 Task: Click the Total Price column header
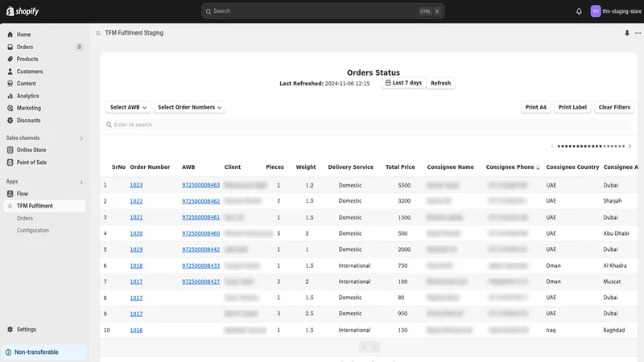click(x=400, y=167)
